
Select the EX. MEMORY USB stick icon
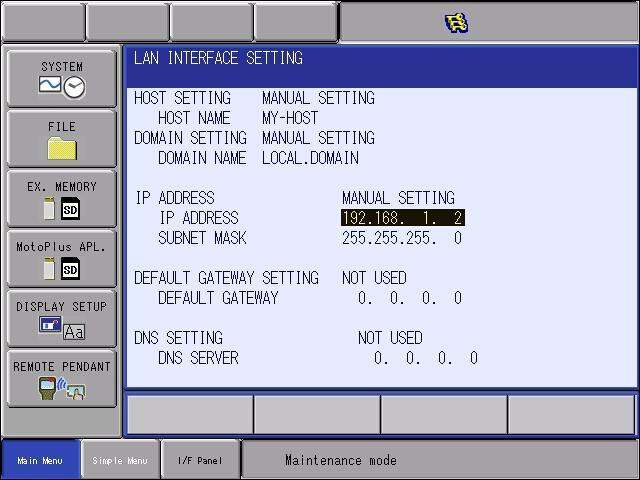[x=49, y=208]
